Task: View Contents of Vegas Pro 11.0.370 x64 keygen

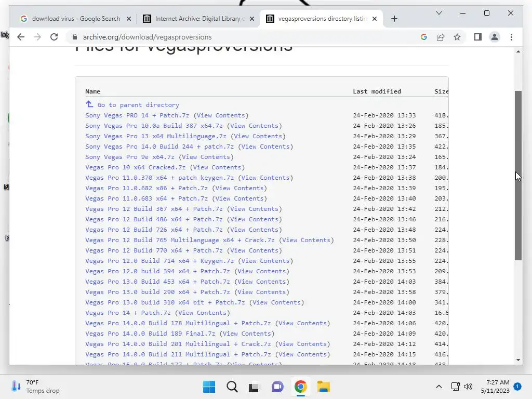Action: [265, 178]
